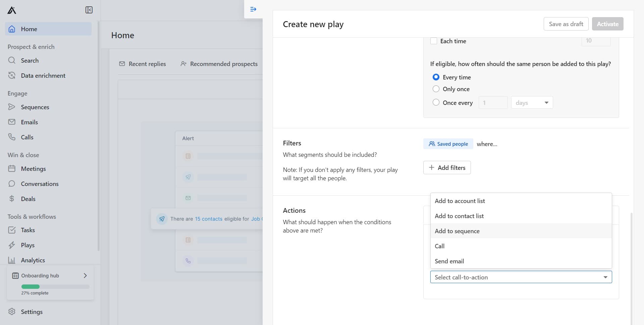
Task: Expand the Onboarding hub chevron
Action: [85, 275]
